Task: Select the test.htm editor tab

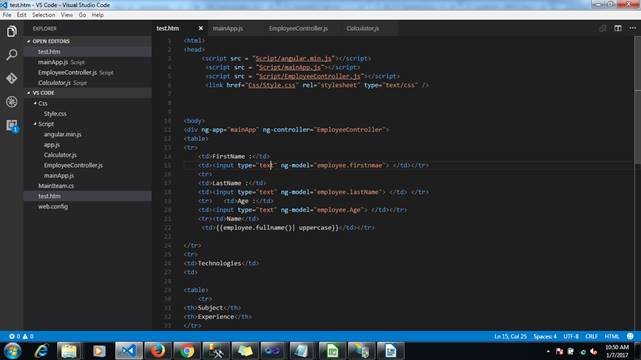Action: click(168, 28)
